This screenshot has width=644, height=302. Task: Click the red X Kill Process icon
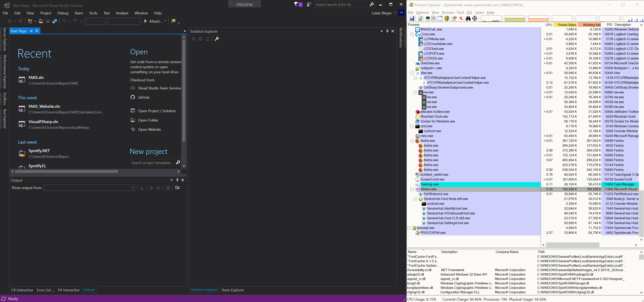pos(461,19)
